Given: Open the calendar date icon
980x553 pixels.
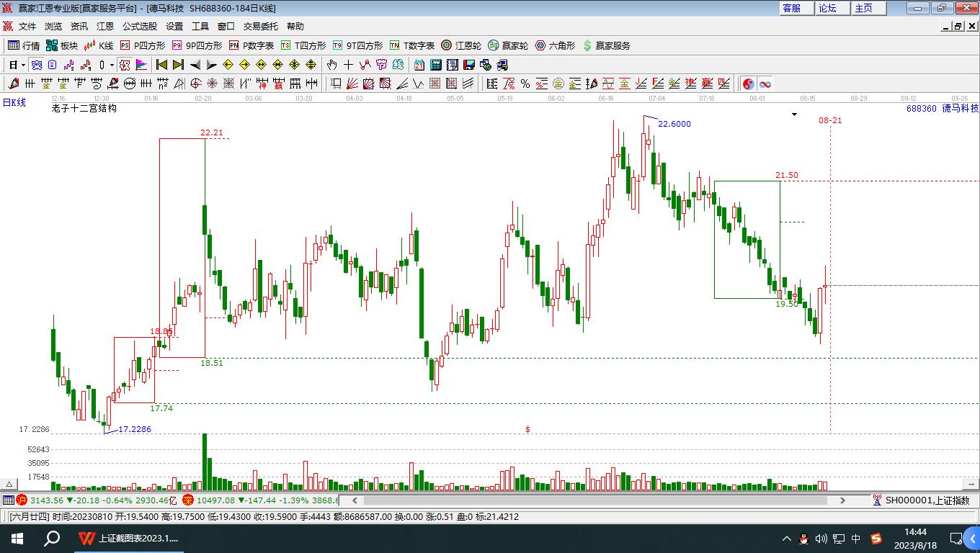Looking at the screenshot, I should (419, 65).
